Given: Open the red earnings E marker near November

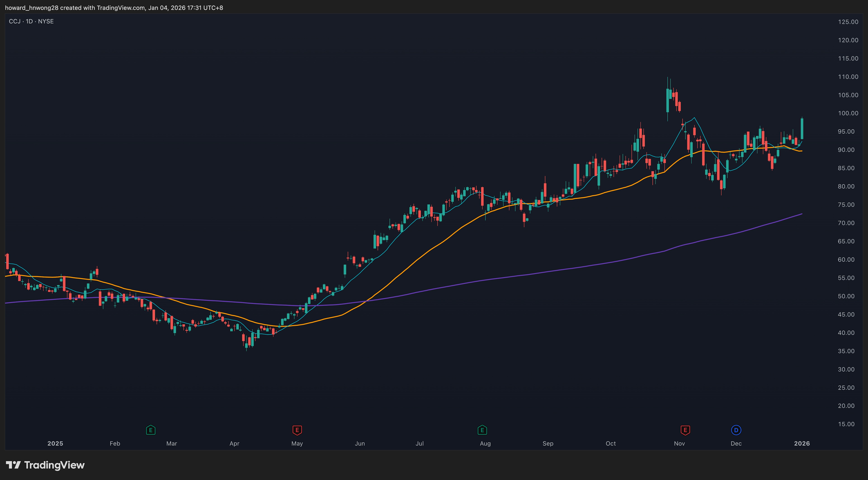Looking at the screenshot, I should (x=685, y=430).
